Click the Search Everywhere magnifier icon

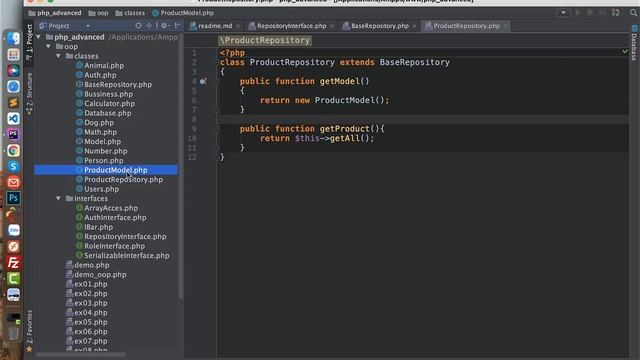[x=633, y=13]
